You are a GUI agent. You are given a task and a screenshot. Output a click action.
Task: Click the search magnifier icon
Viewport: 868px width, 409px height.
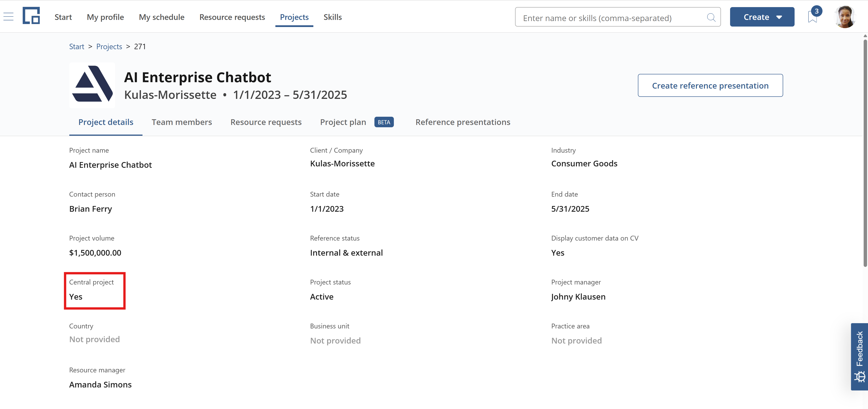point(711,17)
